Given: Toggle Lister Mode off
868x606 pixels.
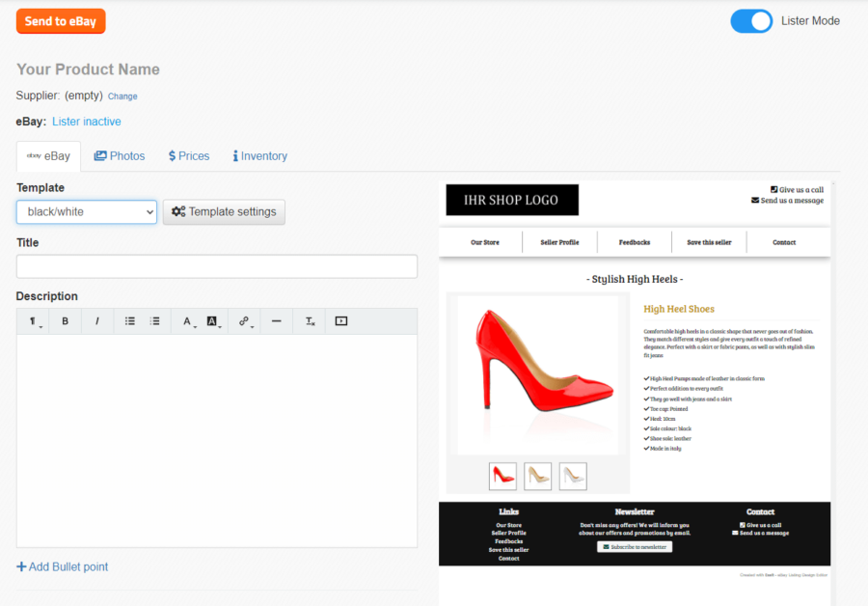Looking at the screenshot, I should (751, 20).
